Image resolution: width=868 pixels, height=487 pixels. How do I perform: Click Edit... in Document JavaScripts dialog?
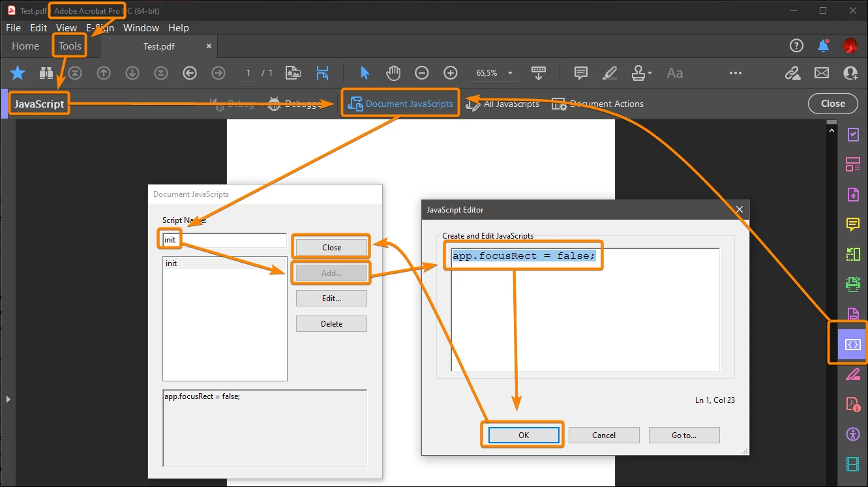click(x=331, y=298)
